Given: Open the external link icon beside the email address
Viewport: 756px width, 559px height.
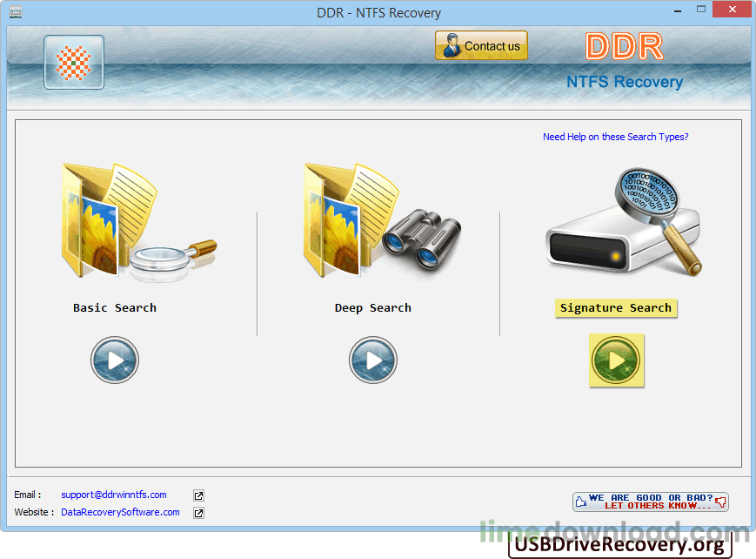Looking at the screenshot, I should click(198, 495).
